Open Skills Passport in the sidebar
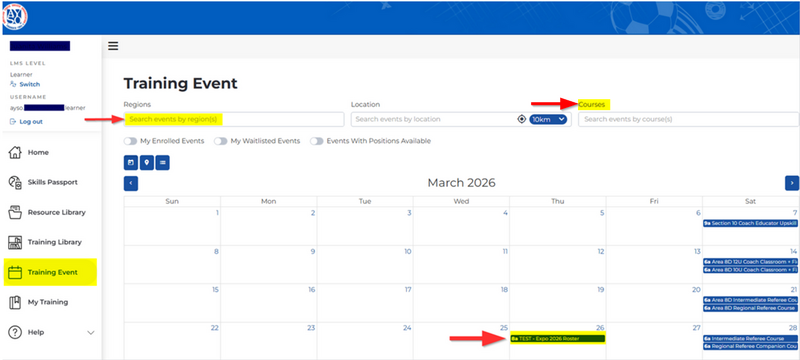Image resolution: width=800 pixels, height=360 pixels. pos(53,182)
